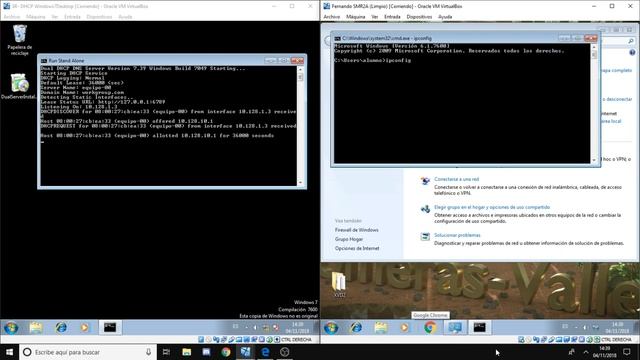This screenshot has width=640, height=360.
Task: Click the Windows 10 Start button
Action: point(9,352)
